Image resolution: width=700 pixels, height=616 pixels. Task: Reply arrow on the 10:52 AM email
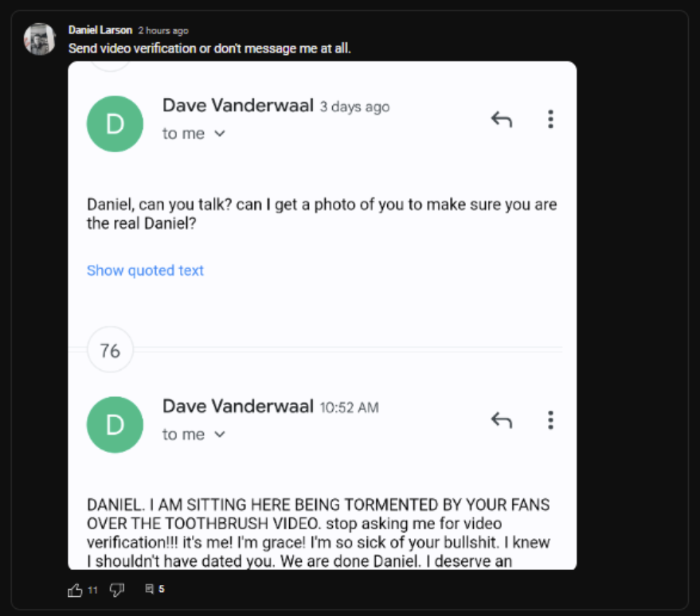[x=502, y=420]
